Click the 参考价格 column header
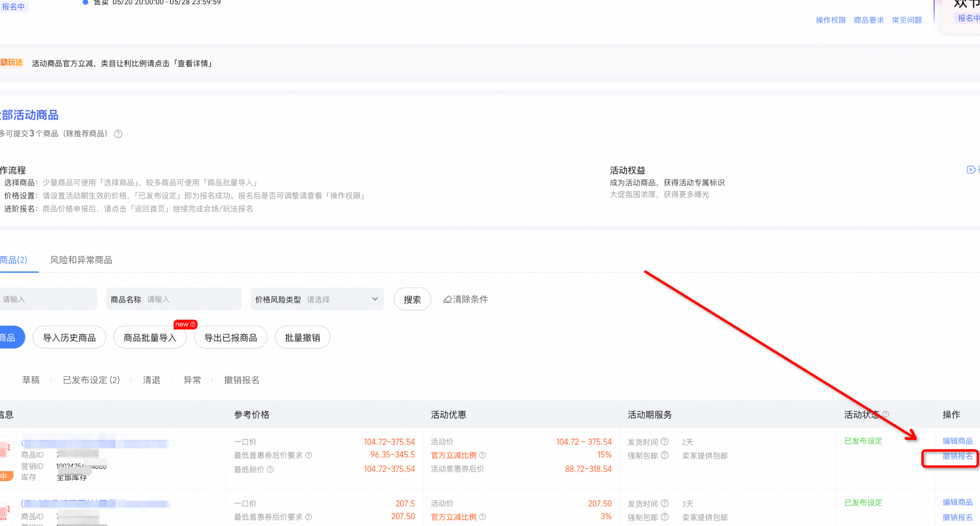 click(251, 415)
